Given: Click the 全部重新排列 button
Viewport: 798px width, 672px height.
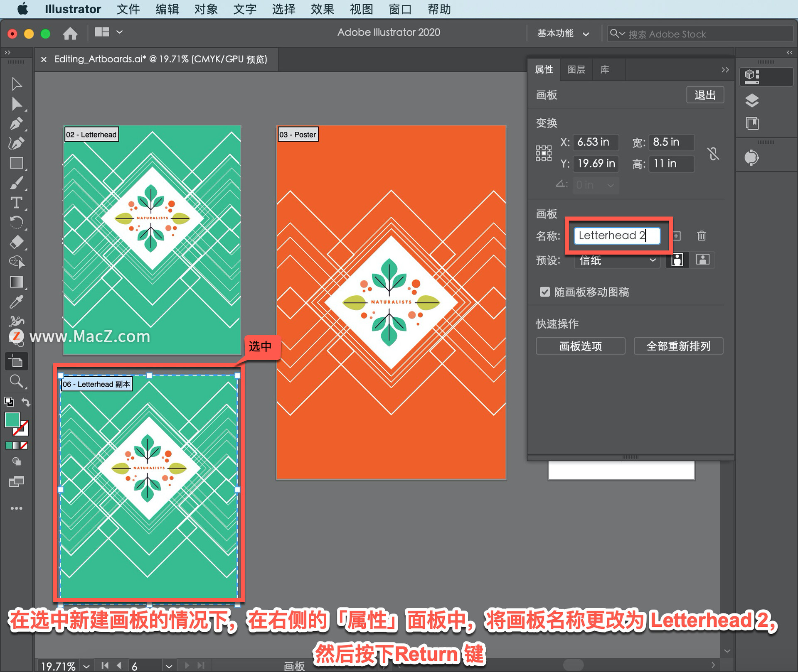Looking at the screenshot, I should coord(678,346).
